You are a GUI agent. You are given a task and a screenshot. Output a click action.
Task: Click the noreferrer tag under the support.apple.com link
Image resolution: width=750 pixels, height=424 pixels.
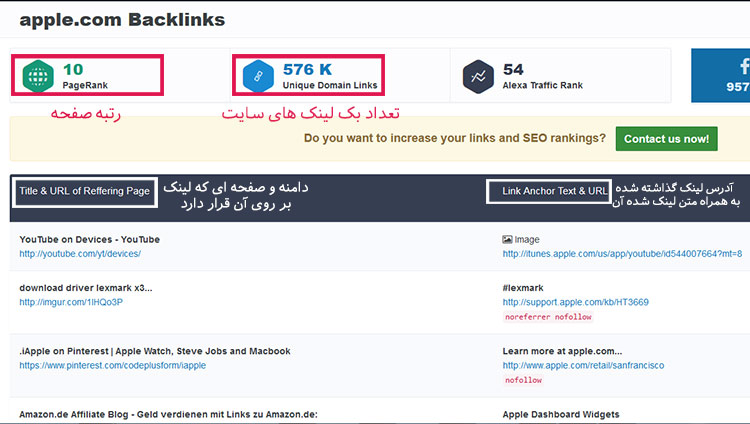point(528,317)
